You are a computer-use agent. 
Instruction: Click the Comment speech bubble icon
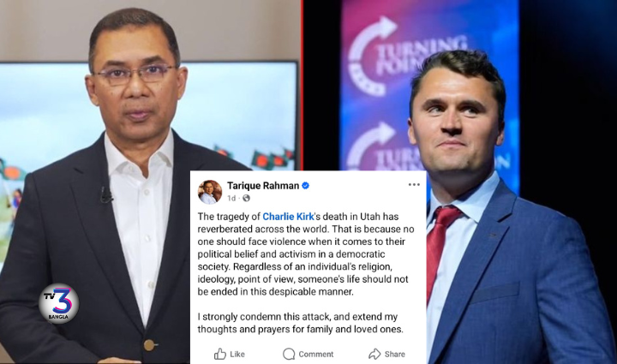289,354
